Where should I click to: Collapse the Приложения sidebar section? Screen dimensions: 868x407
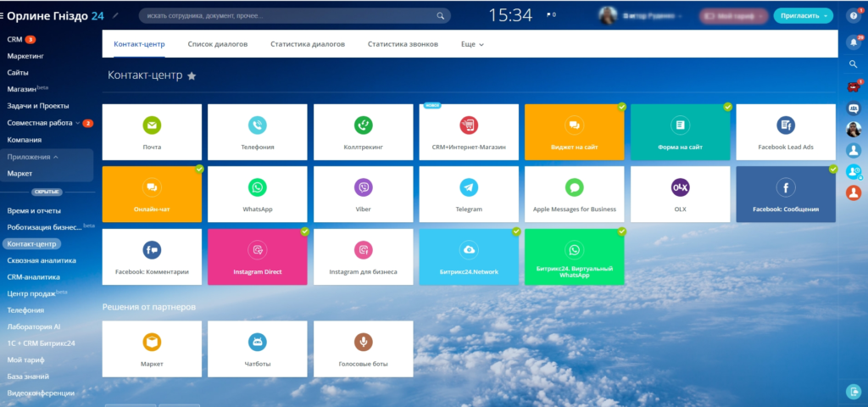tap(33, 157)
